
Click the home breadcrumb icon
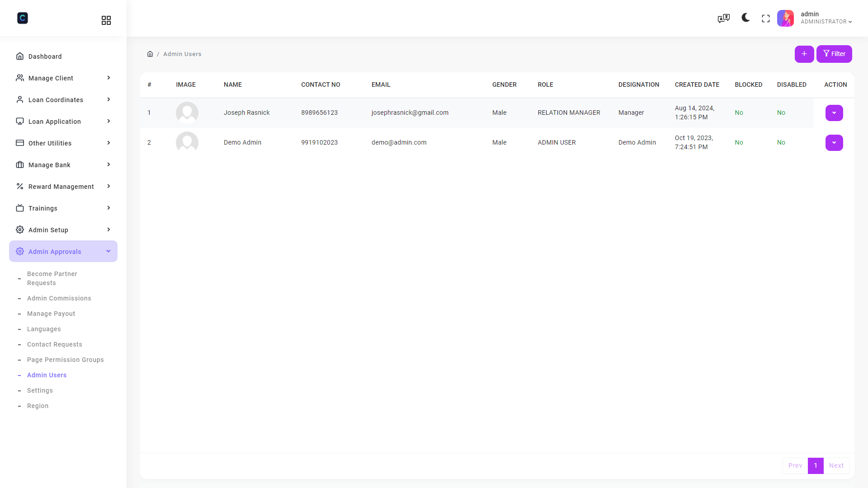point(150,54)
